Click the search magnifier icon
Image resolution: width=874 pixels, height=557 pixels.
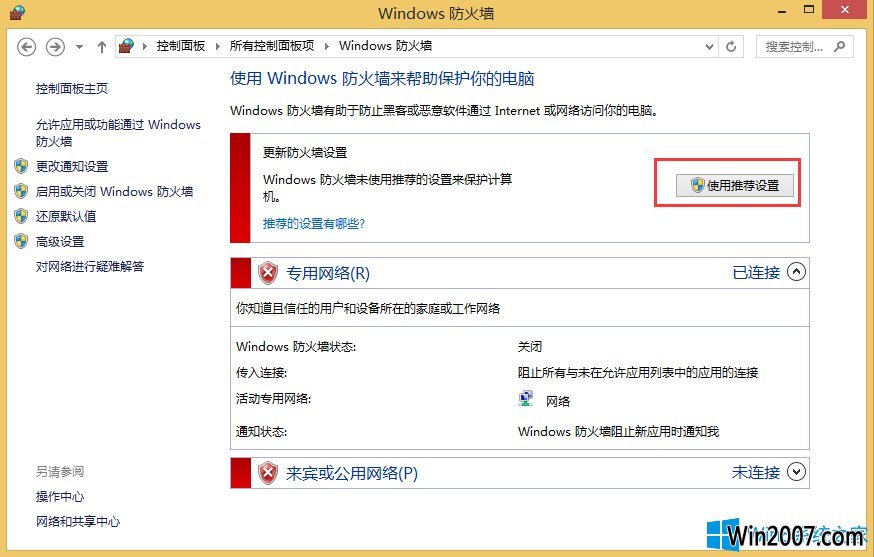coord(839,47)
